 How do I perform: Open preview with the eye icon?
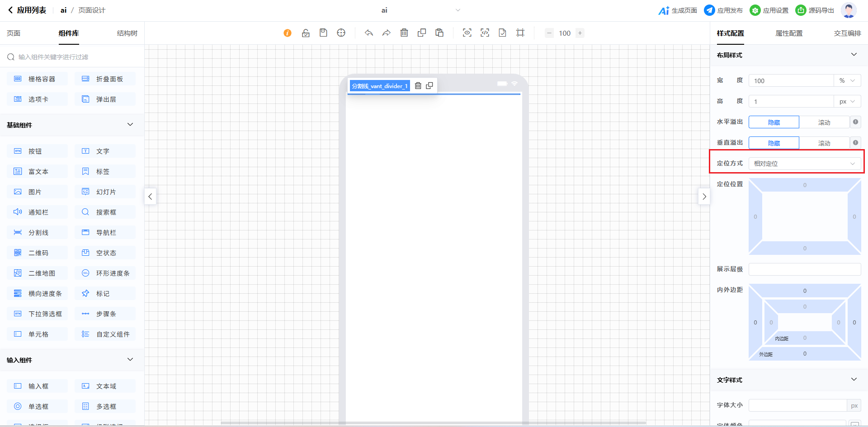pyautogui.click(x=467, y=33)
